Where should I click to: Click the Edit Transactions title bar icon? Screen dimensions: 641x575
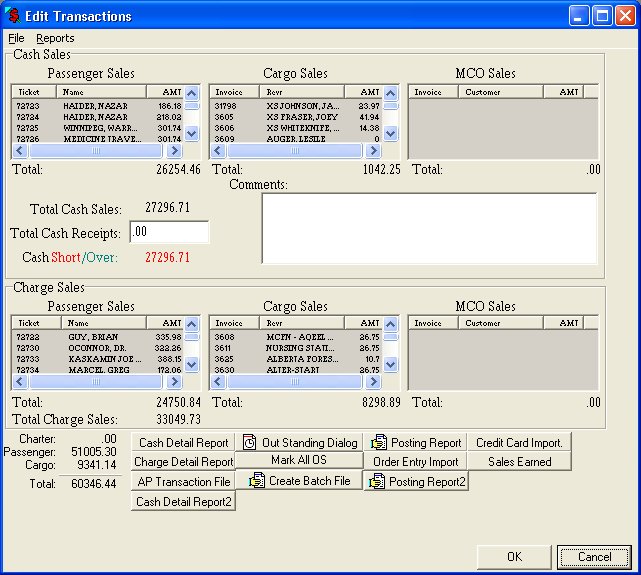coord(13,16)
